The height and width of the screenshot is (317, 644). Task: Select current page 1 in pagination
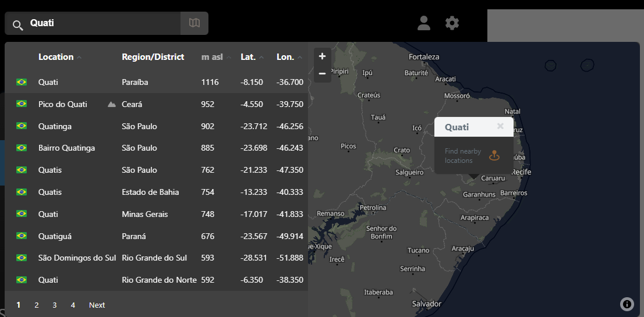pyautogui.click(x=19, y=305)
